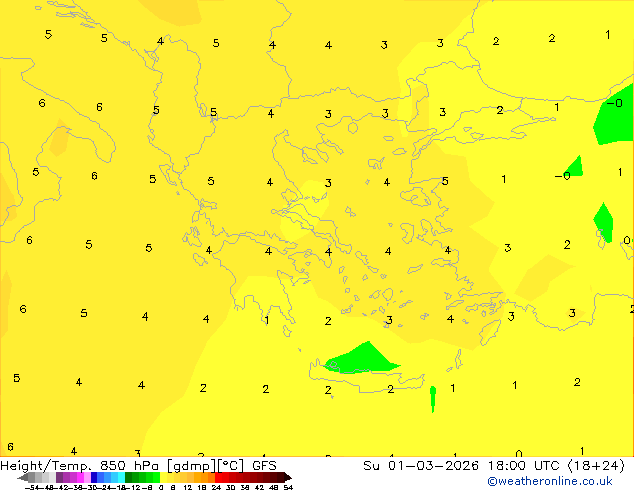Click the green diamond patch at the right edge
Viewport: 634px width, 490px height.
(x=604, y=222)
